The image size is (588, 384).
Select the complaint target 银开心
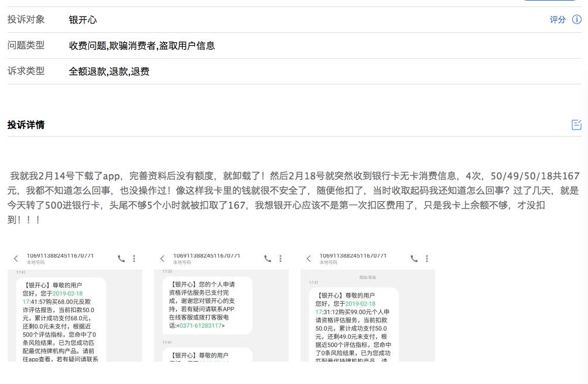(x=83, y=19)
